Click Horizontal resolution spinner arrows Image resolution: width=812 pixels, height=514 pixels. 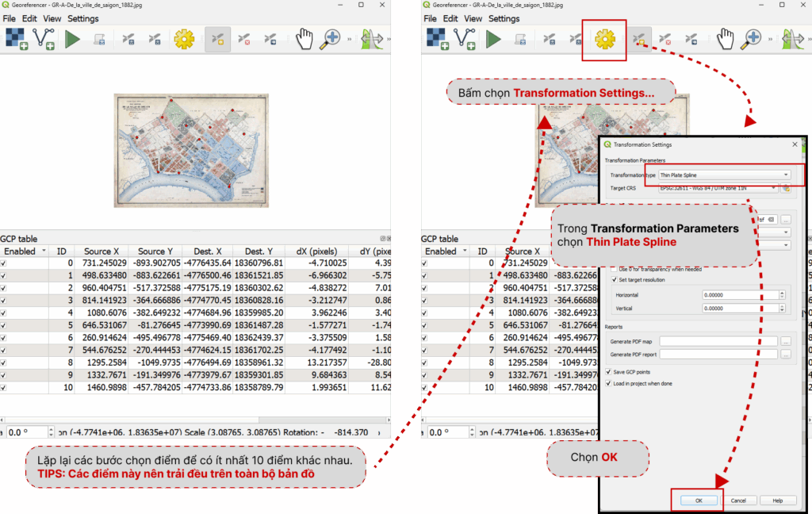pos(782,295)
